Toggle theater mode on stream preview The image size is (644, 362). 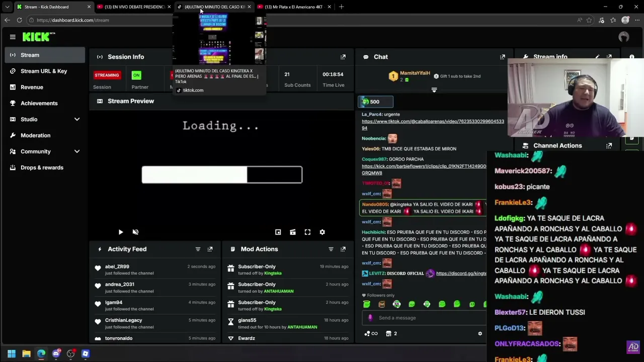(293, 232)
